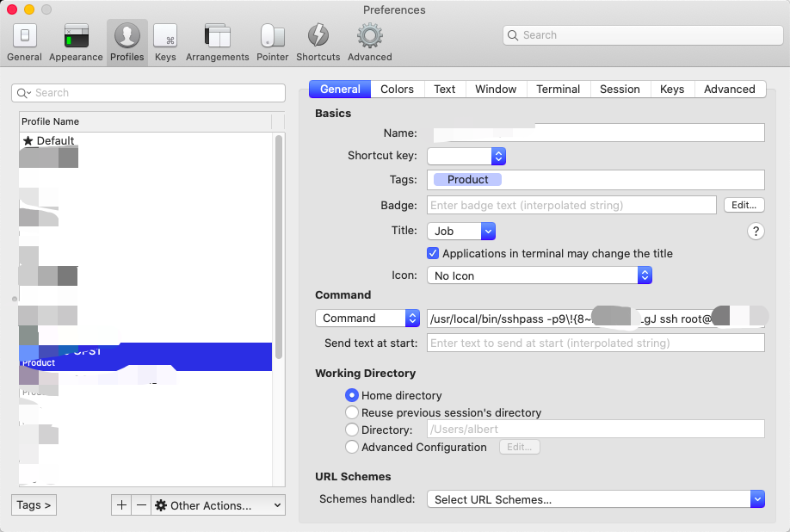Open the Select URL Schemes dropdown
The width and height of the screenshot is (790, 532).
point(596,499)
